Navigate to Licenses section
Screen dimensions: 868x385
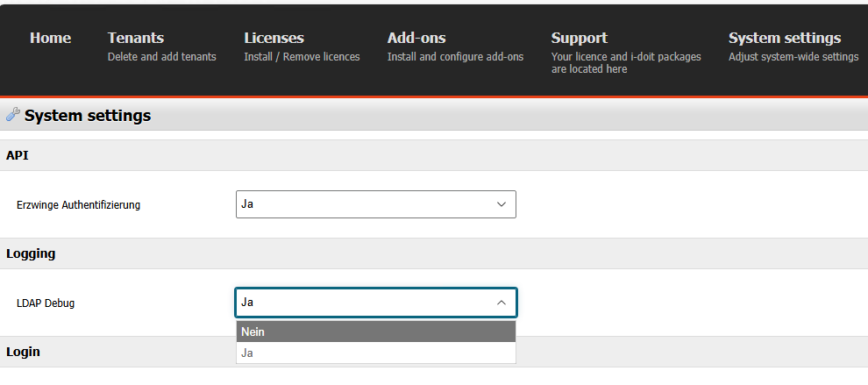[x=274, y=38]
